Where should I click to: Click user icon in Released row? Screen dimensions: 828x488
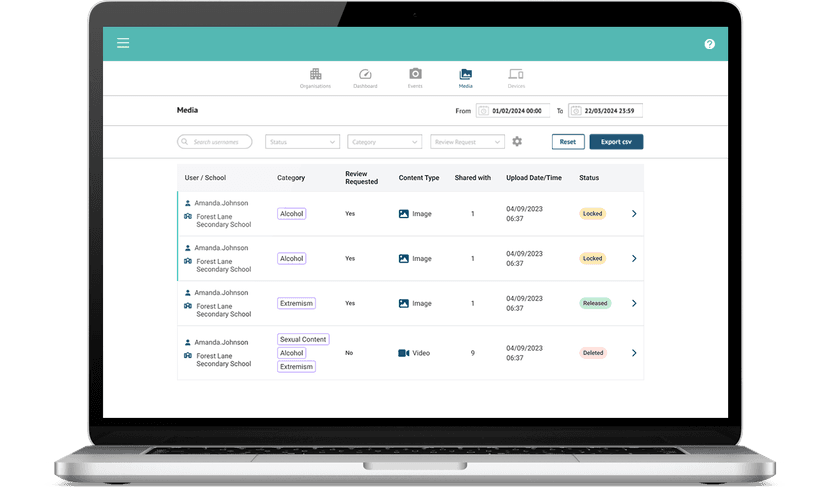click(x=187, y=293)
